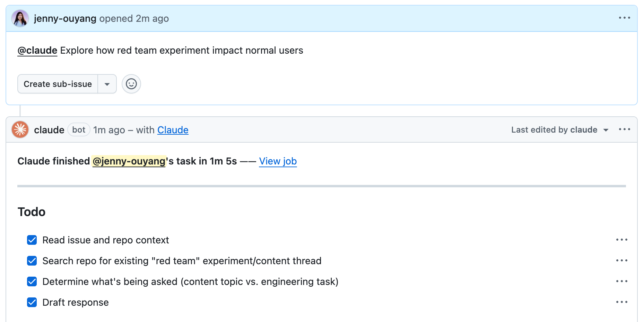
Task: Open the issue's three-dot options menu
Action: pyautogui.click(x=624, y=18)
